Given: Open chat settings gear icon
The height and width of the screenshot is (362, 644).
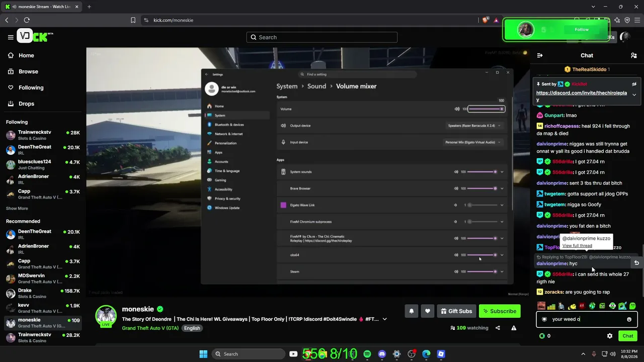Looking at the screenshot, I should click(610, 336).
